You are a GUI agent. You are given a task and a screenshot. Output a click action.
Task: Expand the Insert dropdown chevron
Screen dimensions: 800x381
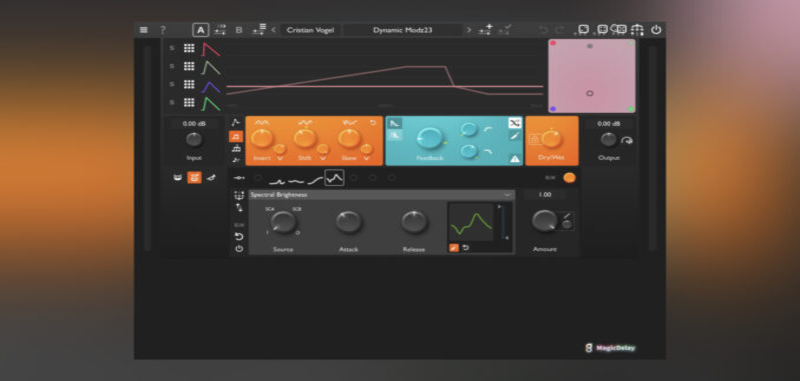coord(280,158)
